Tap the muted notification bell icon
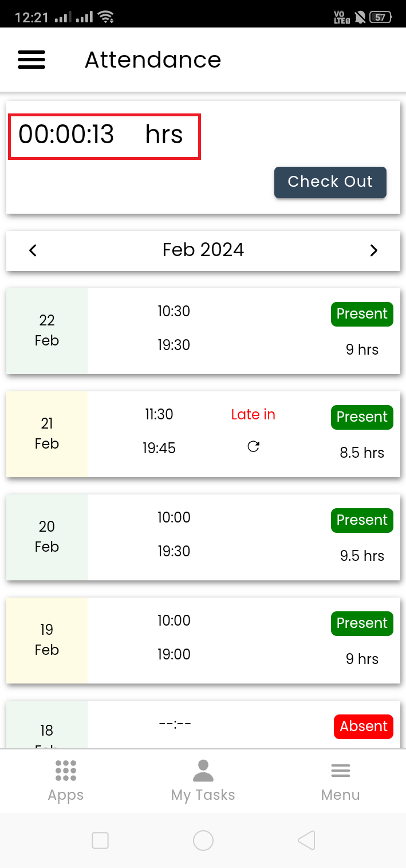The width and height of the screenshot is (406, 868). [x=360, y=17]
